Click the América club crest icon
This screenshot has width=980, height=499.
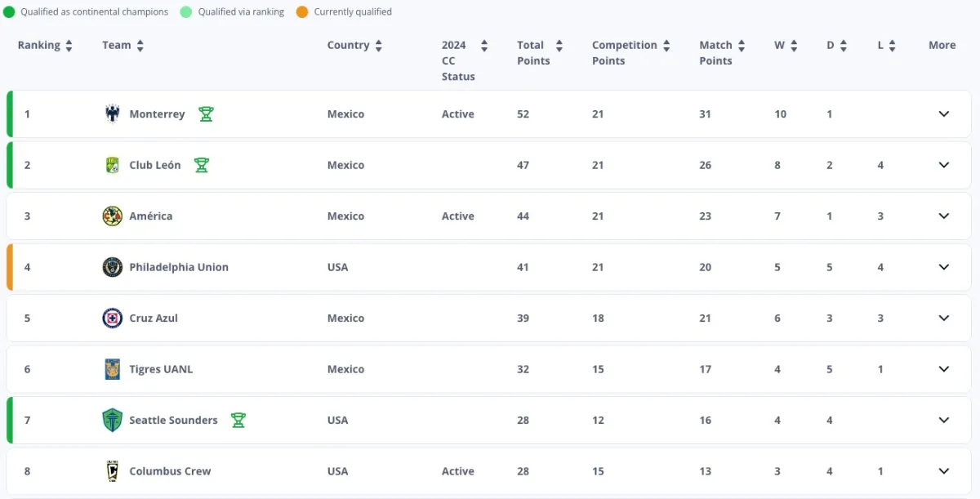point(112,216)
